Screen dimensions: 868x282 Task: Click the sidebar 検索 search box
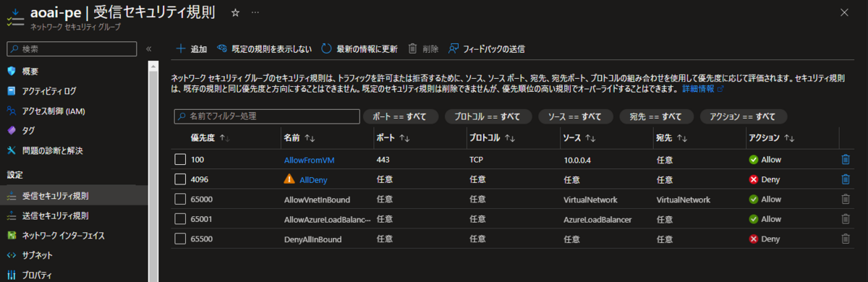71,48
